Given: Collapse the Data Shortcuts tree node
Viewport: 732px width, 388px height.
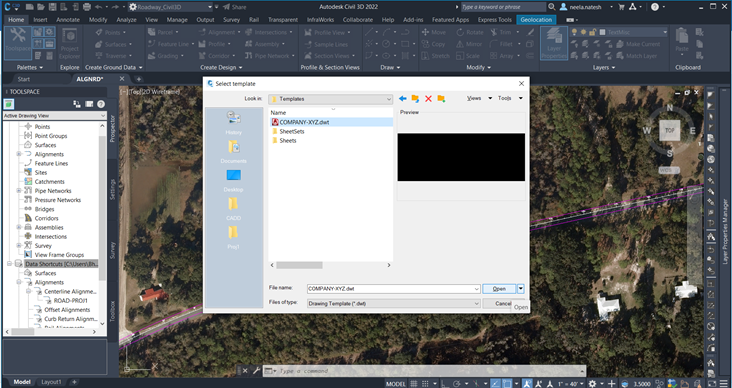Looking at the screenshot, I should pos(9,264).
